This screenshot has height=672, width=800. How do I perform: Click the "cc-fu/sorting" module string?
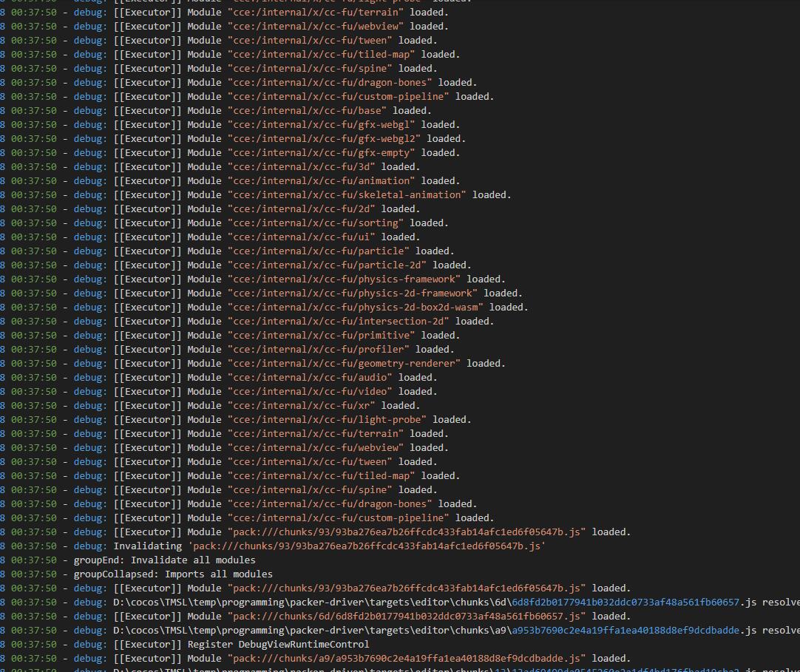point(316,223)
